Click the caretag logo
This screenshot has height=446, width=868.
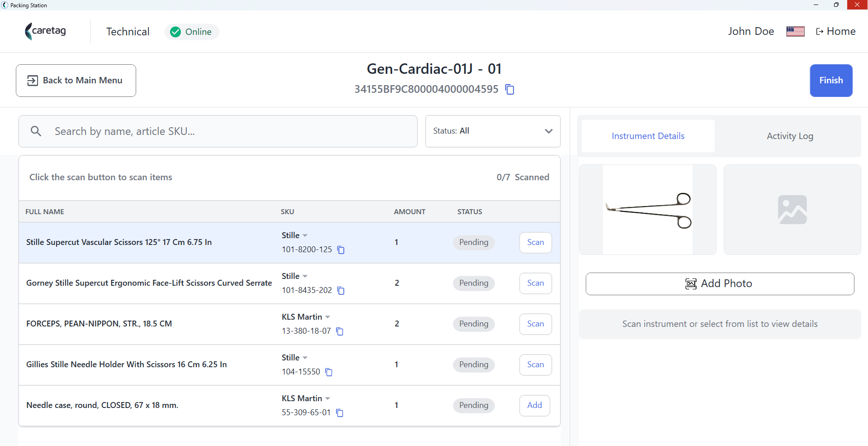coord(46,31)
